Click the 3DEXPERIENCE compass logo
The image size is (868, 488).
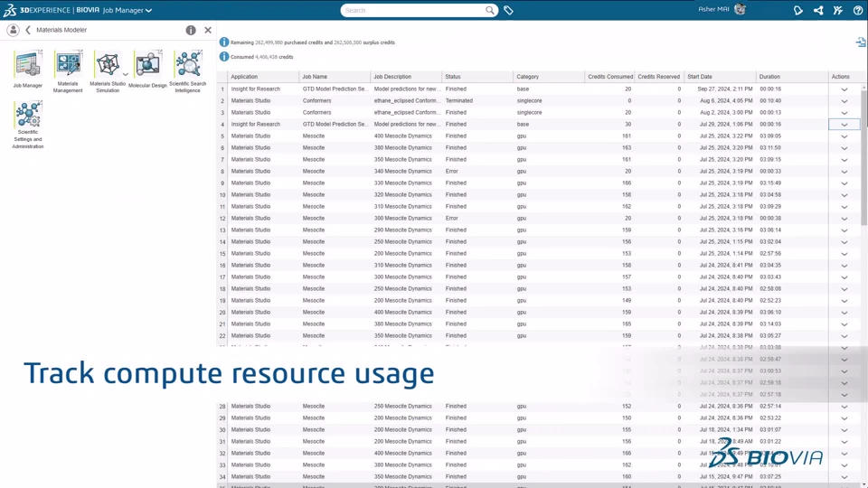(9, 10)
